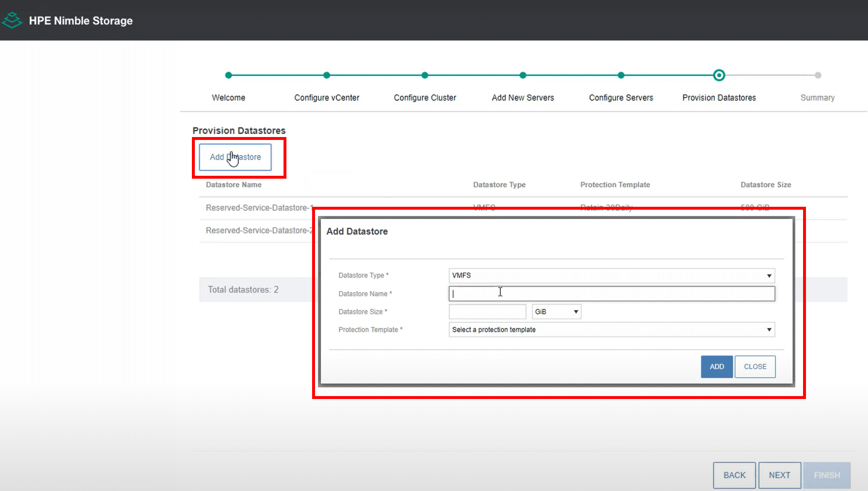Click the Protection Template * field label
The height and width of the screenshot is (491, 868).
click(370, 330)
